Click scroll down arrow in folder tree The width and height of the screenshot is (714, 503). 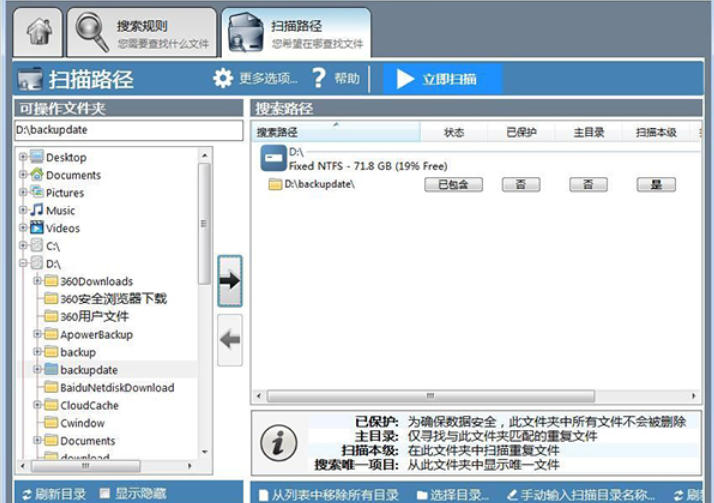[x=204, y=452]
